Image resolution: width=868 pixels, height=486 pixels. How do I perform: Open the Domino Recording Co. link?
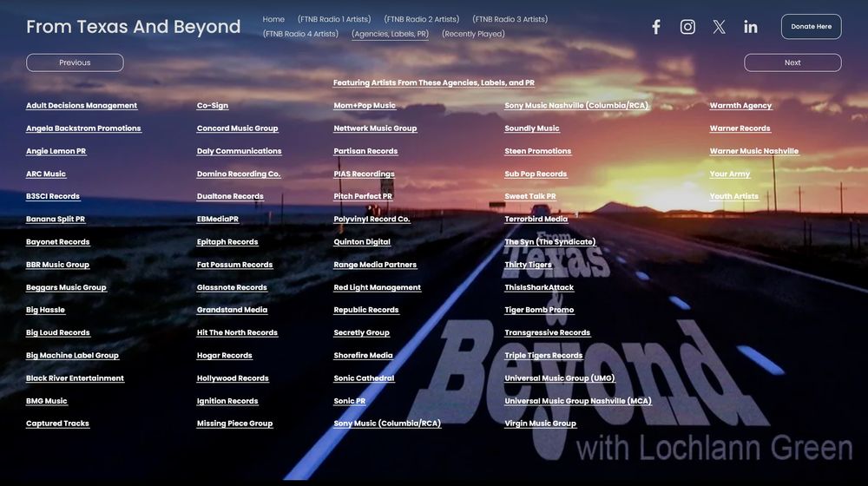pyautogui.click(x=239, y=174)
